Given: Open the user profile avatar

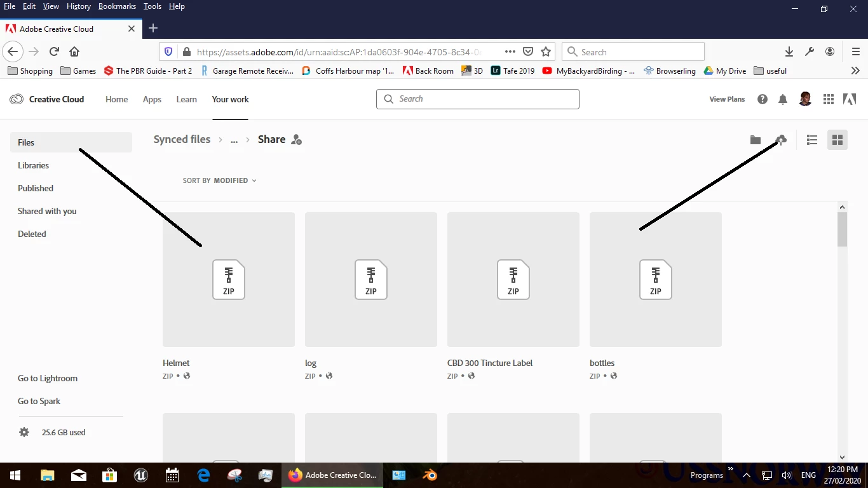Looking at the screenshot, I should pos(805,99).
